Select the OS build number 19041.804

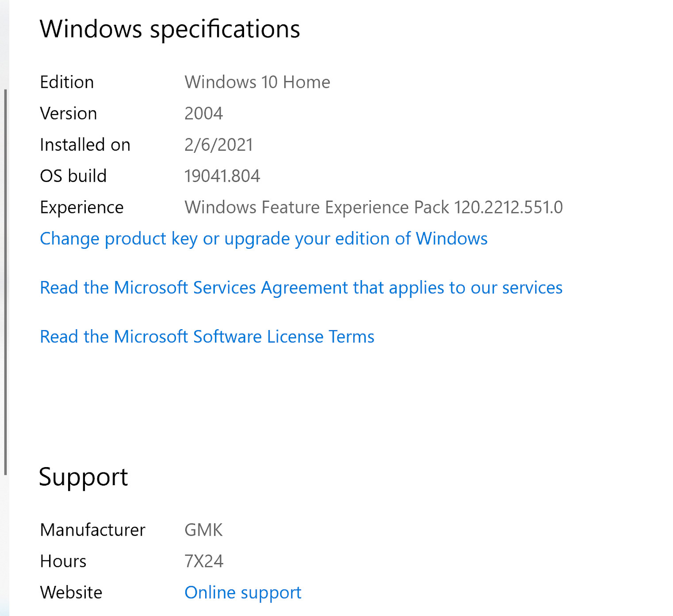pos(222,176)
